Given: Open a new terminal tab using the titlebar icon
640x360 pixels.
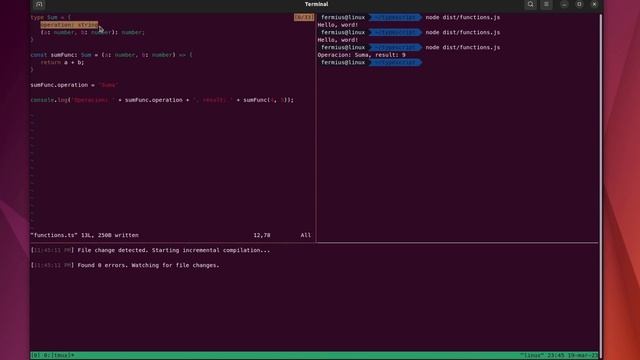Looking at the screenshot, I should click(39, 4).
